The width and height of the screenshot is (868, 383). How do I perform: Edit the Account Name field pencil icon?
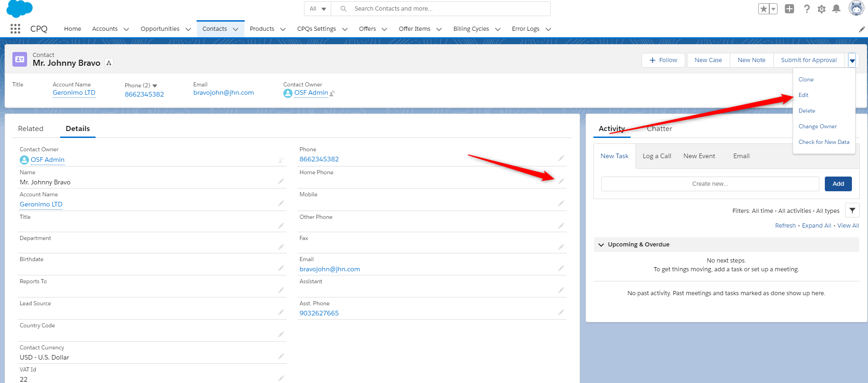281,203
